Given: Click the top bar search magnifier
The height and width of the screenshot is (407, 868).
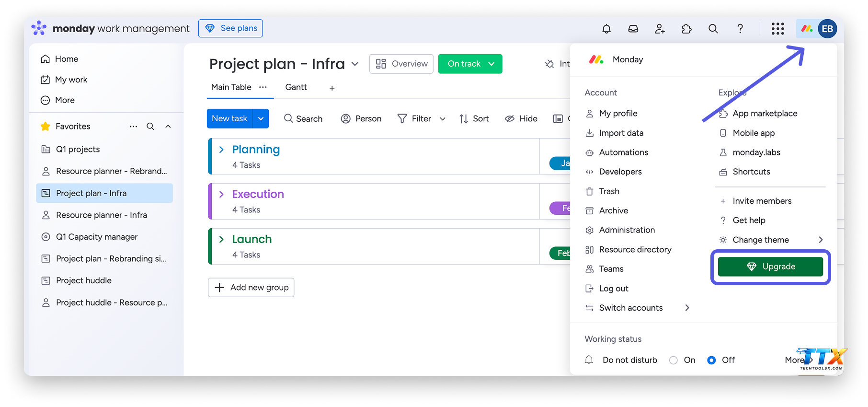Looking at the screenshot, I should tap(713, 29).
